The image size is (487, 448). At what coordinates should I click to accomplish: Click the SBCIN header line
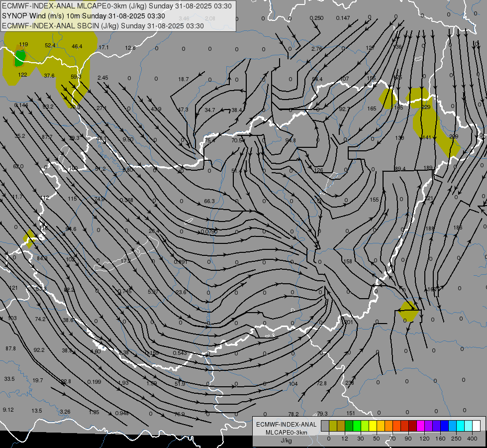103,26
